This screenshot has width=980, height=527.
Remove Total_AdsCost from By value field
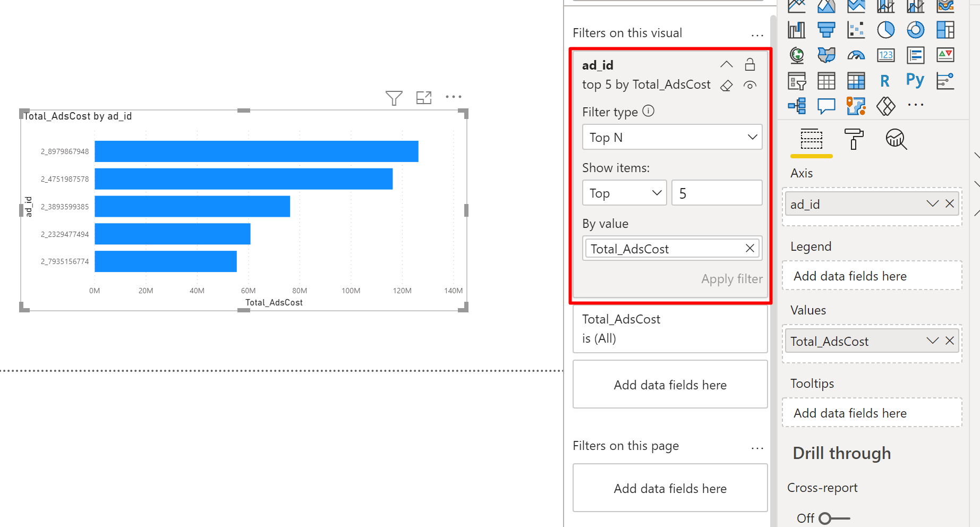click(749, 249)
